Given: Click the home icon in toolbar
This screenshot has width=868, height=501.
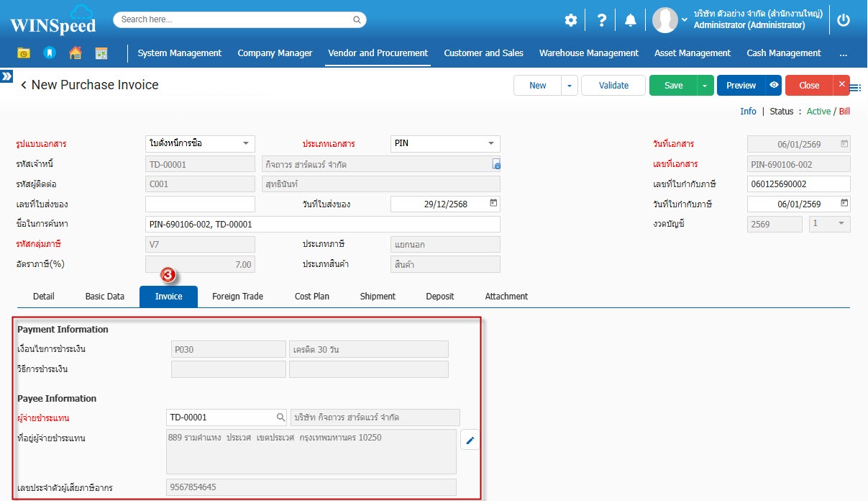Looking at the screenshot, I should [x=76, y=53].
